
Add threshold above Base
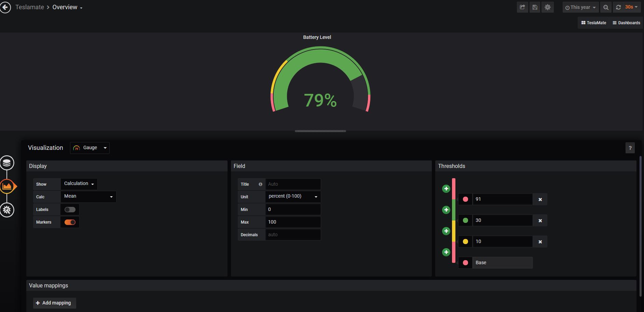tap(446, 252)
